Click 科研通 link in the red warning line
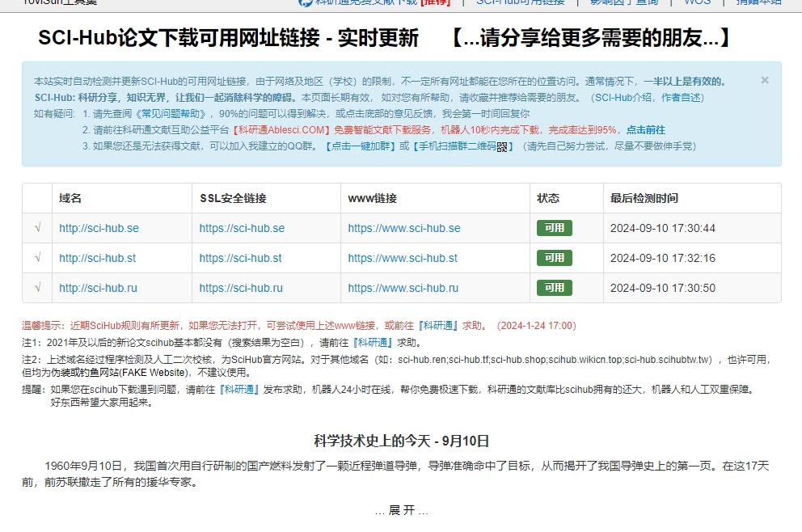 point(438,325)
